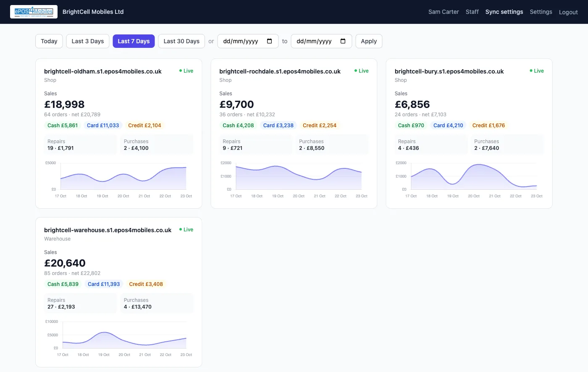Open brightcell-warehouse.s1.epos4mobiles.co.uk card title
This screenshot has width=588, height=372.
pyautogui.click(x=108, y=230)
